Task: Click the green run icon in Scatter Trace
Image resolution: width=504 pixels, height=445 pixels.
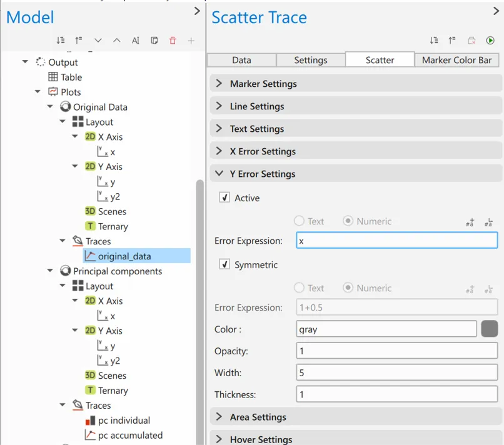Action: click(x=490, y=41)
